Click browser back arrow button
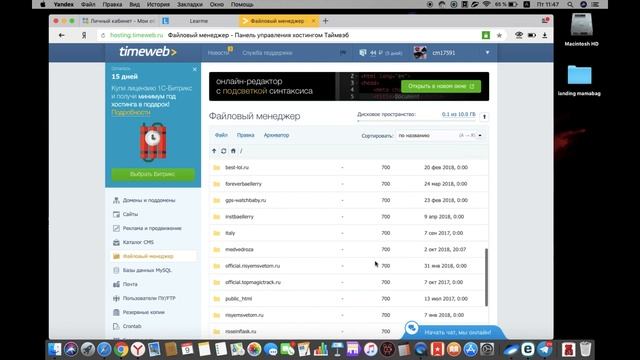Viewport: 640px width, 360px height. click(62, 36)
